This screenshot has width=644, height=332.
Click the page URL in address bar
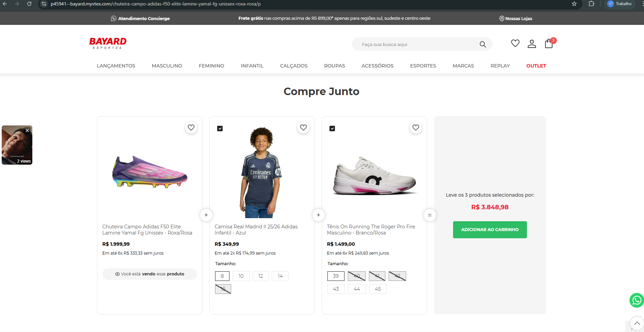click(156, 4)
